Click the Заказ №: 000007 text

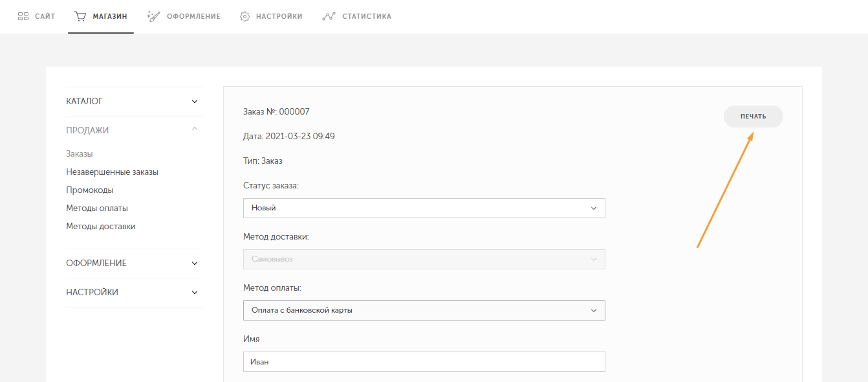276,111
